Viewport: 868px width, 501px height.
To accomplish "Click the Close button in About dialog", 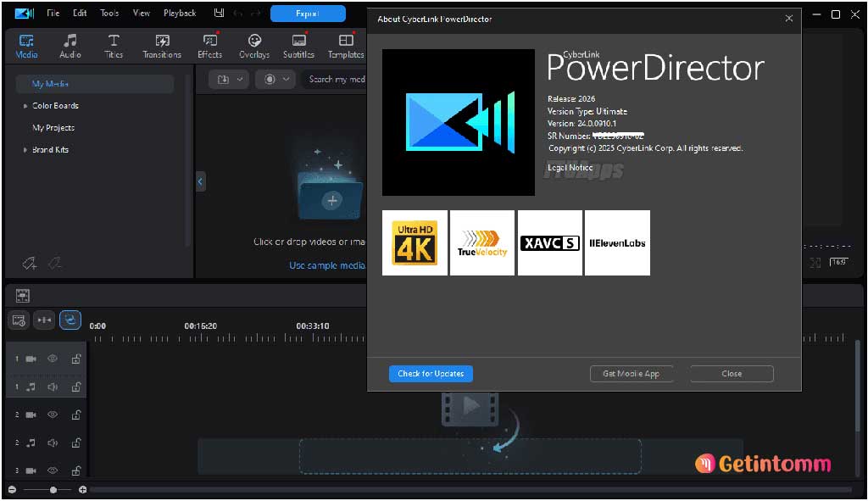I will pos(732,374).
